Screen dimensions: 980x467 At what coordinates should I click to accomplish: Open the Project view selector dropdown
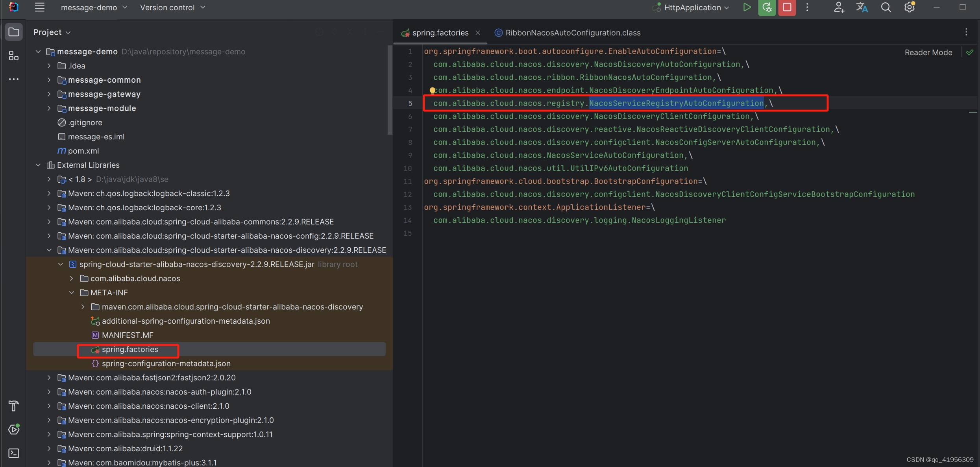(52, 32)
